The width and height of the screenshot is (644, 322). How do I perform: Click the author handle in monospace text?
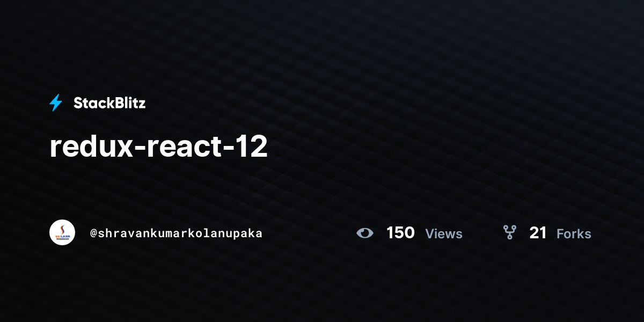click(x=176, y=233)
